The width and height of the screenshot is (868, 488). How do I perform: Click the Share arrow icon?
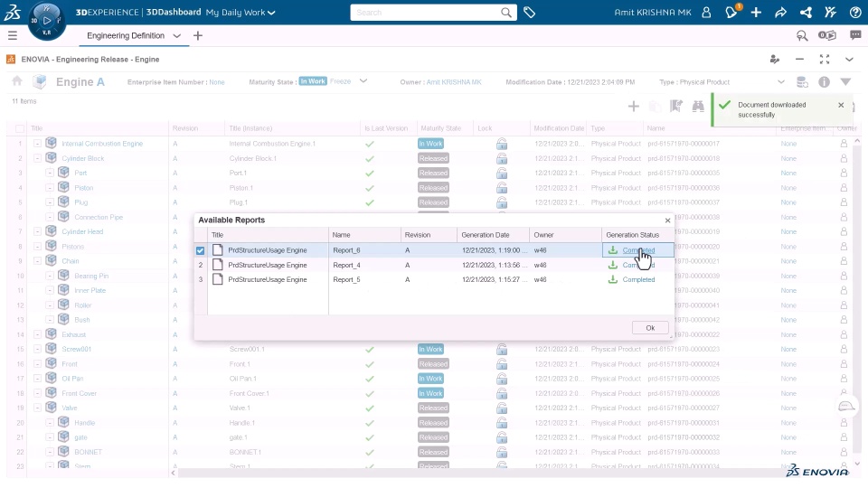[780, 12]
